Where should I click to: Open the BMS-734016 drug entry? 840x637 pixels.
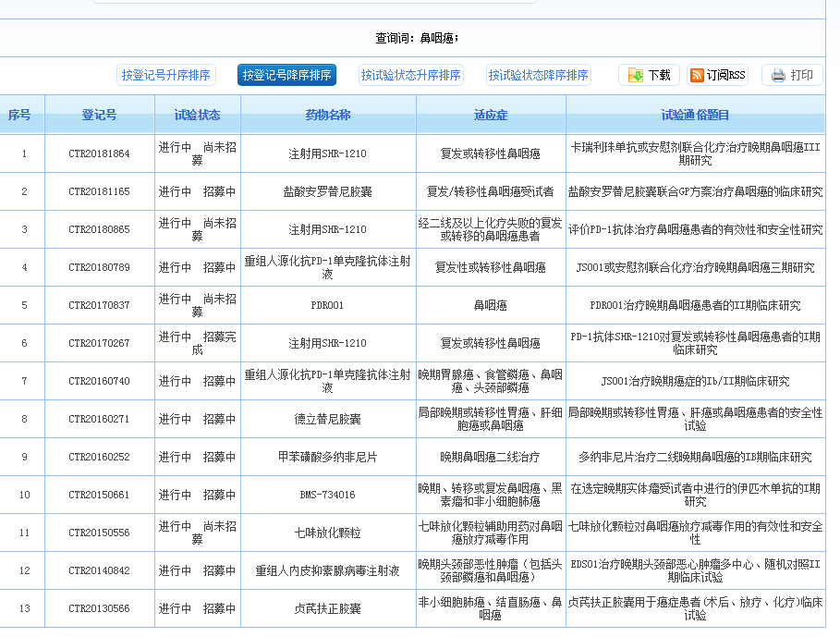(327, 495)
